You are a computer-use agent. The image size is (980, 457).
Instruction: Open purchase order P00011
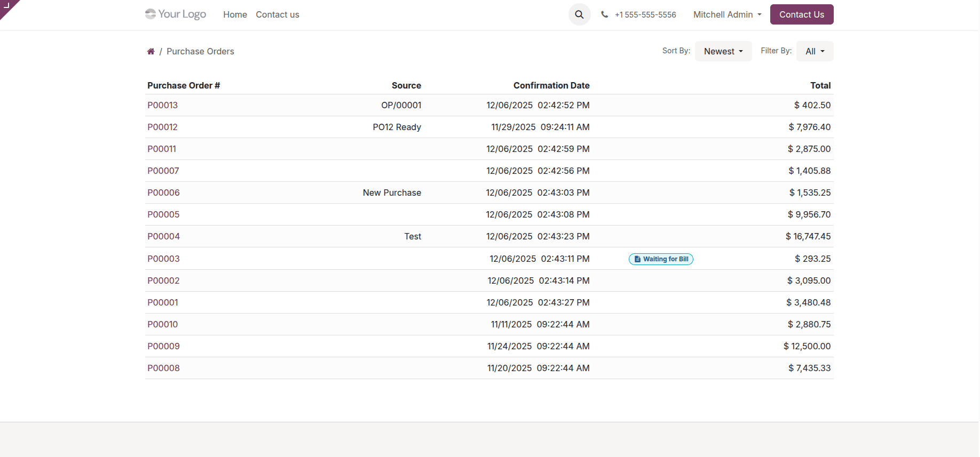(x=162, y=149)
